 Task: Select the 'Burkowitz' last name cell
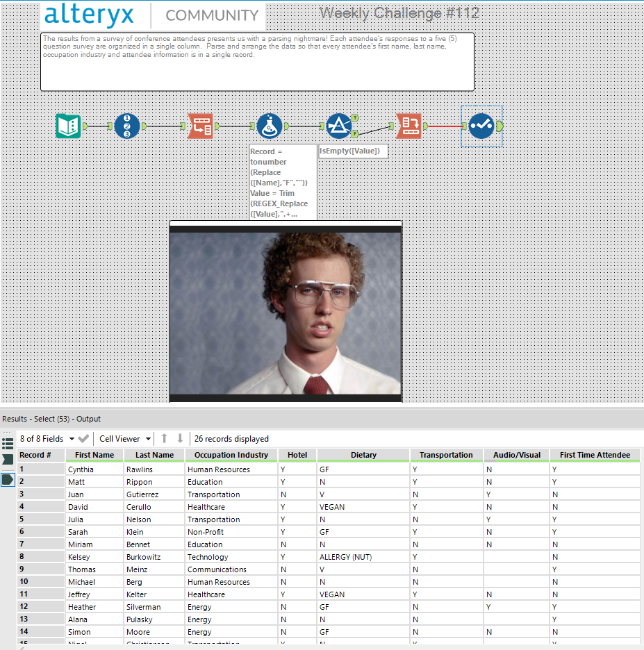pos(154,557)
